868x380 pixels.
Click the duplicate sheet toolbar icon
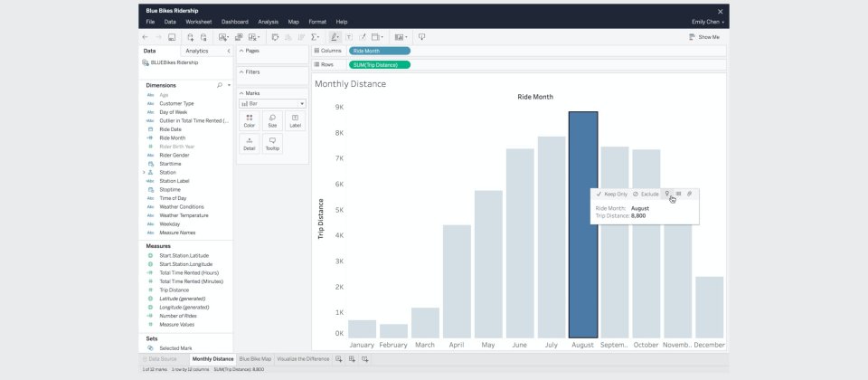239,37
